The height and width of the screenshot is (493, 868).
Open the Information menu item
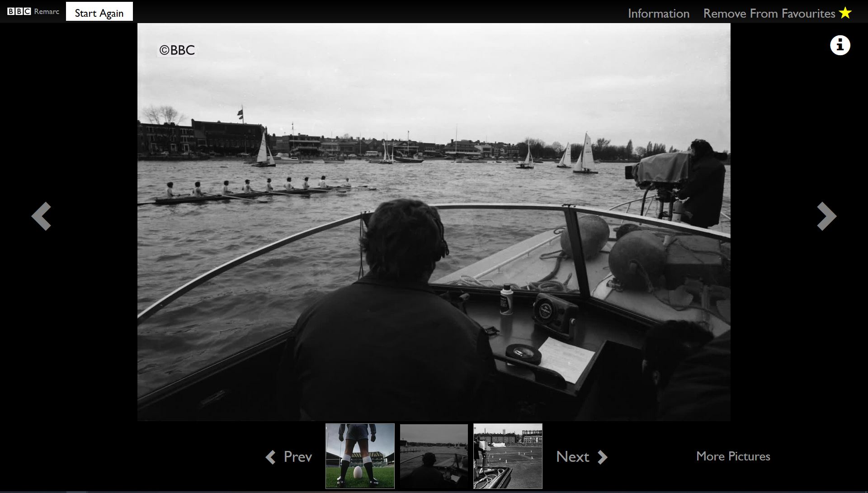coord(658,14)
